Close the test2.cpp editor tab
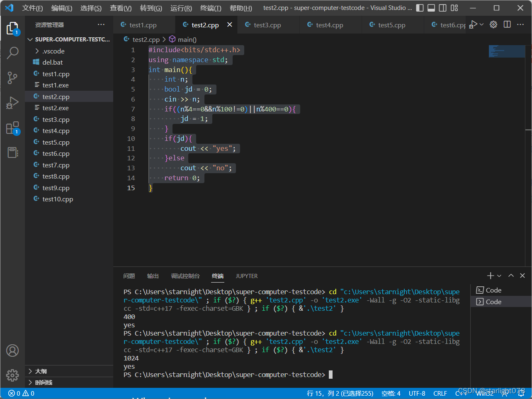Image resolution: width=532 pixels, height=399 pixels. pyautogui.click(x=230, y=25)
